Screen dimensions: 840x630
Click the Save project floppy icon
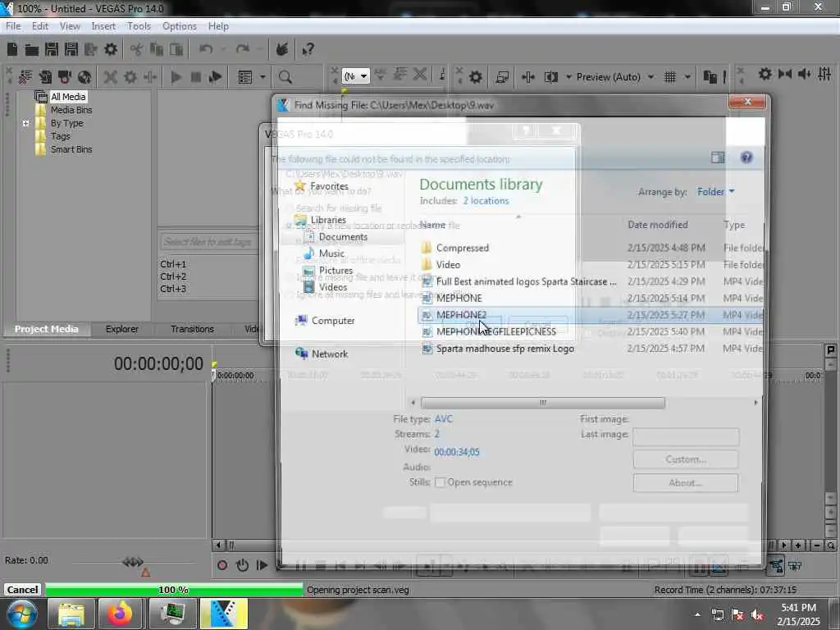52,50
